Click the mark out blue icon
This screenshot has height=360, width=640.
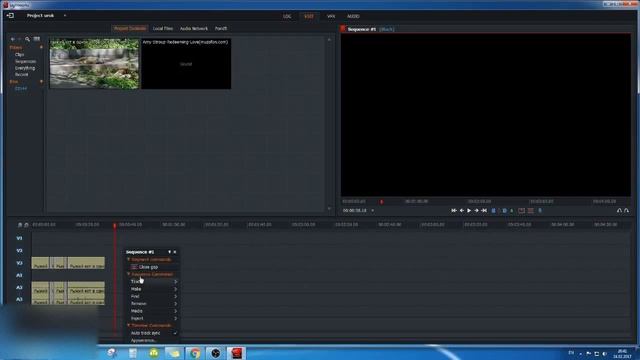(x=504, y=211)
